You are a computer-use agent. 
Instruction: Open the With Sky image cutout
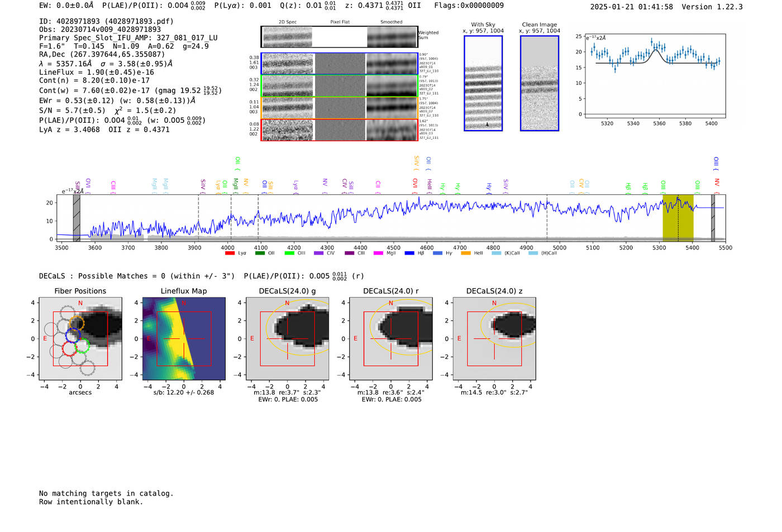(483, 83)
